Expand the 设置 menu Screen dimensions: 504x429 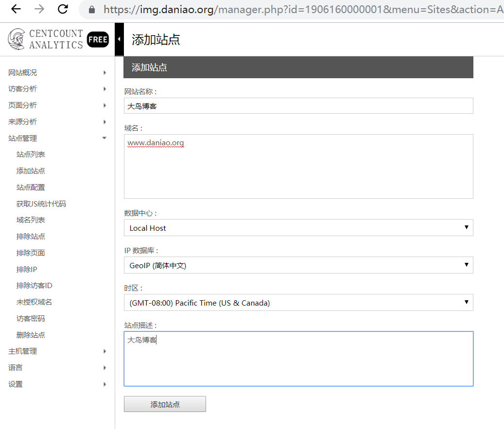57,384
